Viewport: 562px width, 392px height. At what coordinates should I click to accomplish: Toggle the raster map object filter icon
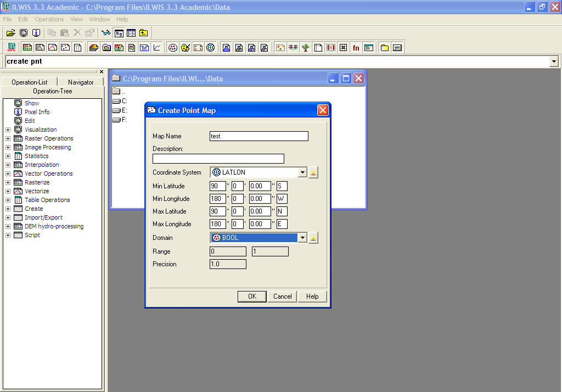(27, 47)
